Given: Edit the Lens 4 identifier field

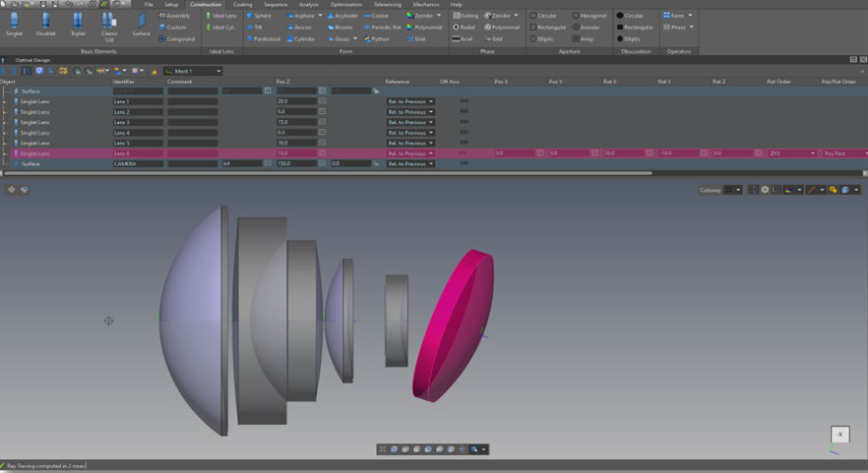Looking at the screenshot, I should point(138,133).
